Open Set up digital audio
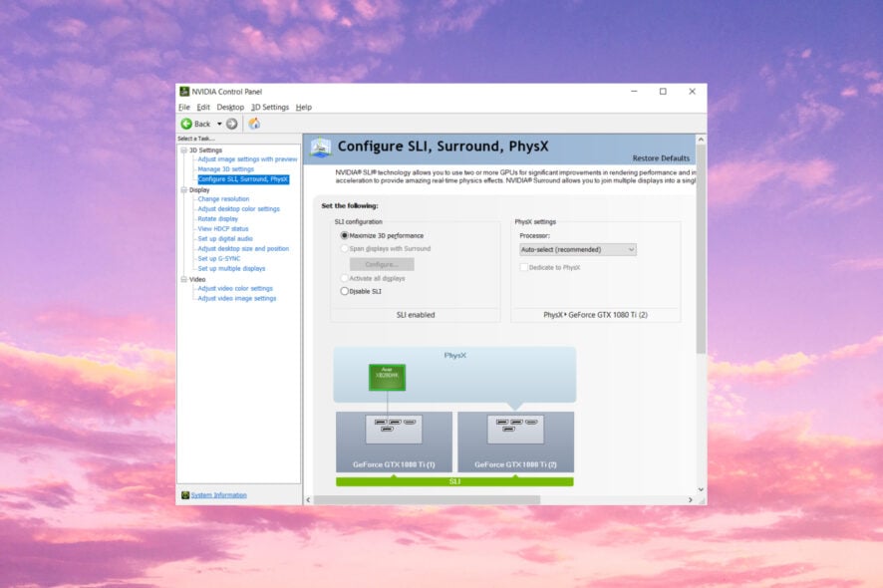Viewport: 883px width, 588px height. tap(225, 239)
